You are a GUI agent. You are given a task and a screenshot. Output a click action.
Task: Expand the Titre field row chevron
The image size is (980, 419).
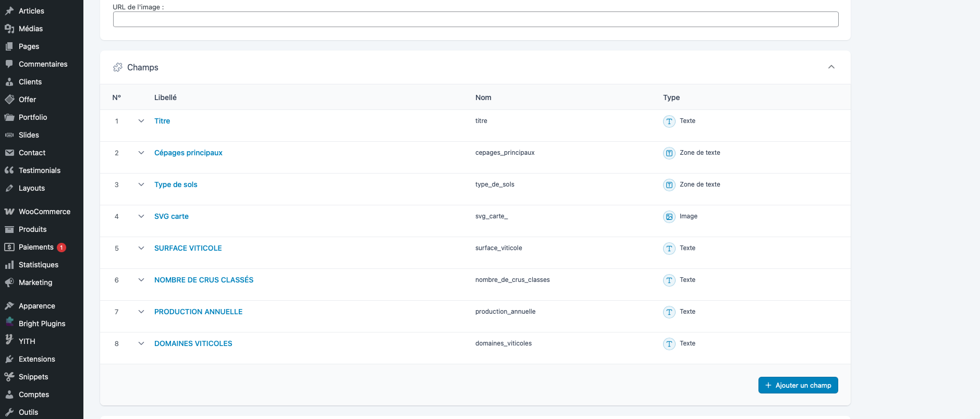point(141,121)
